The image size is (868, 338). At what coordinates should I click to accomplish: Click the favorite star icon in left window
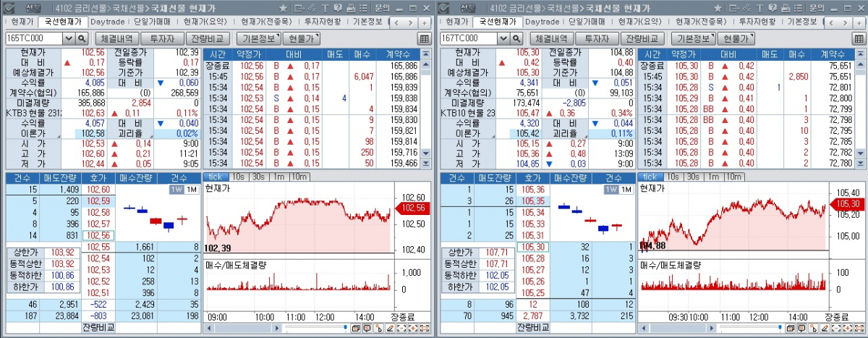283,8
